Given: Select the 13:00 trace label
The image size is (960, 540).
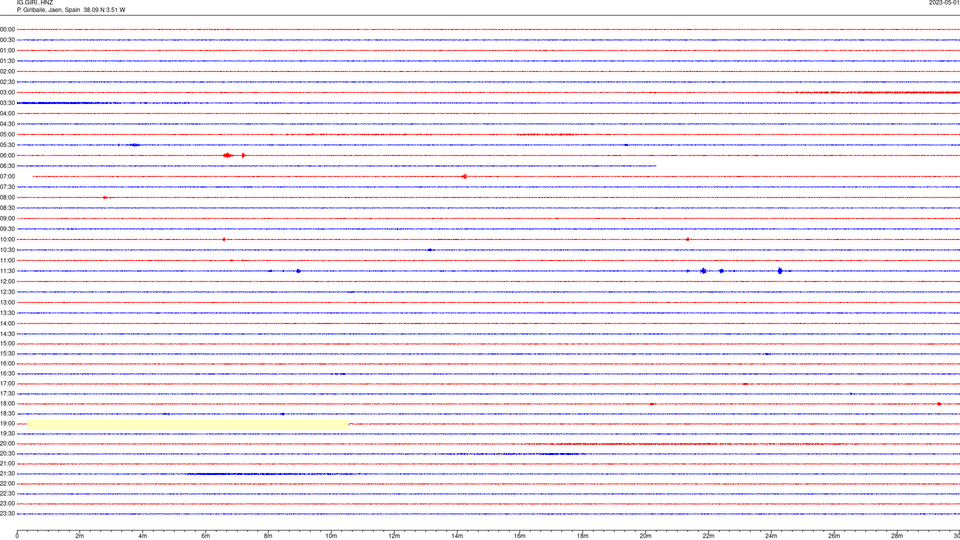Looking at the screenshot, I should 7,302.
